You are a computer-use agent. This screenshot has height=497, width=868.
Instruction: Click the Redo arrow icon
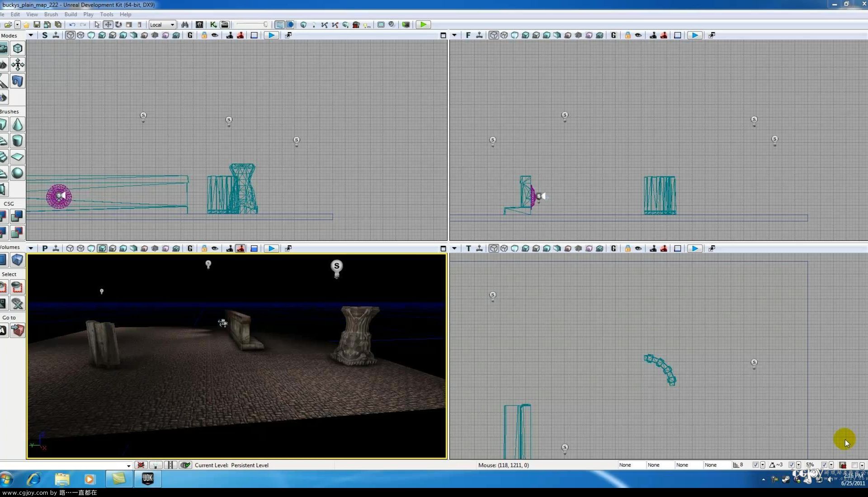point(83,25)
